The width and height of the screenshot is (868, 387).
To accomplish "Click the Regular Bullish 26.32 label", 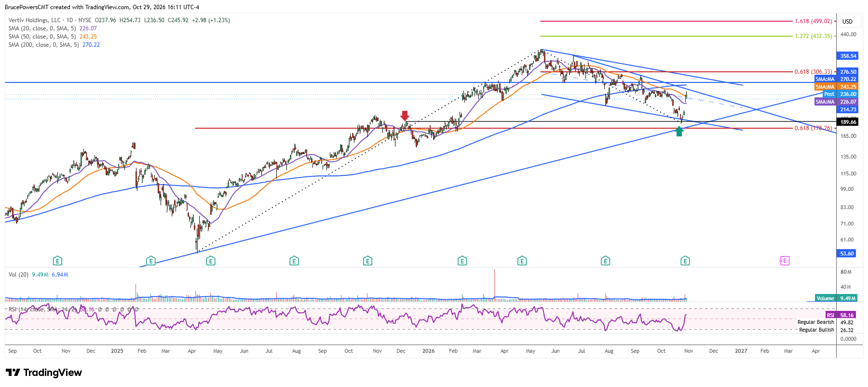I will (x=827, y=330).
